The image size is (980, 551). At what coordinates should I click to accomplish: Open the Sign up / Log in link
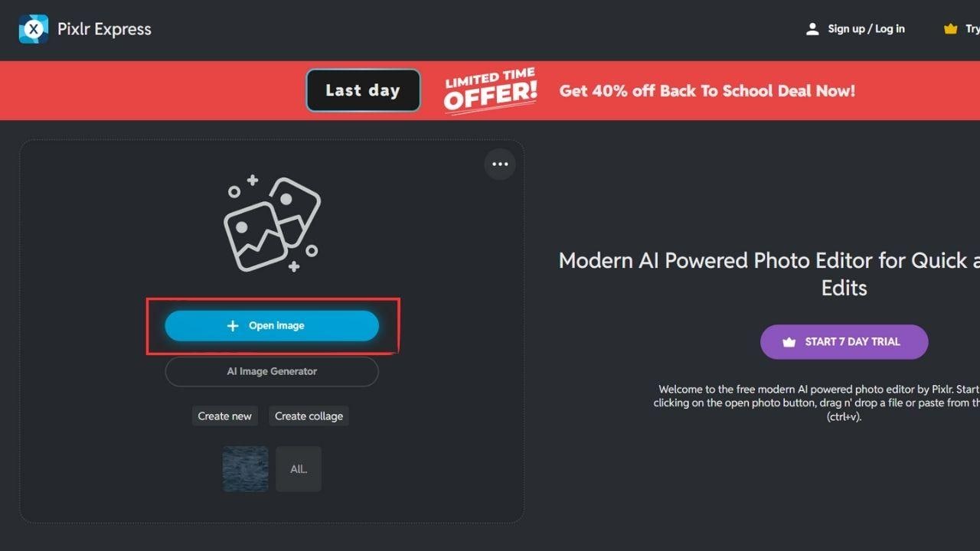pyautogui.click(x=866, y=29)
